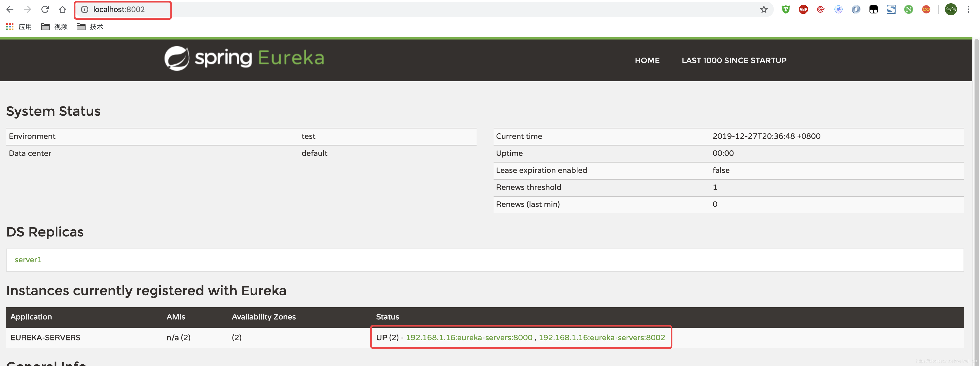Open the blue bird extension

838,10
